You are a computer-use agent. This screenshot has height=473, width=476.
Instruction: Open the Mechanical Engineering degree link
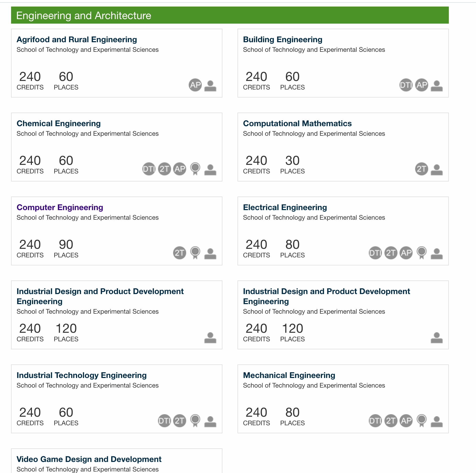pos(289,375)
